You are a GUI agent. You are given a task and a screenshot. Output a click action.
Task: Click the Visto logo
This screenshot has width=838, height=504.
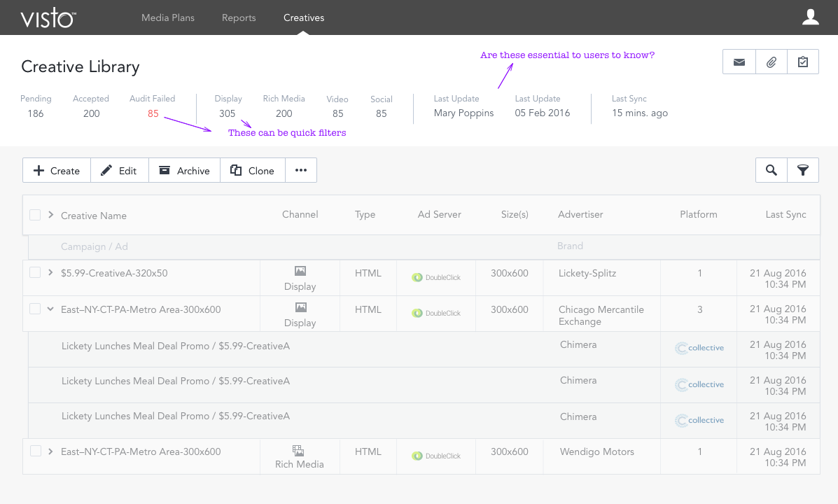(48, 18)
